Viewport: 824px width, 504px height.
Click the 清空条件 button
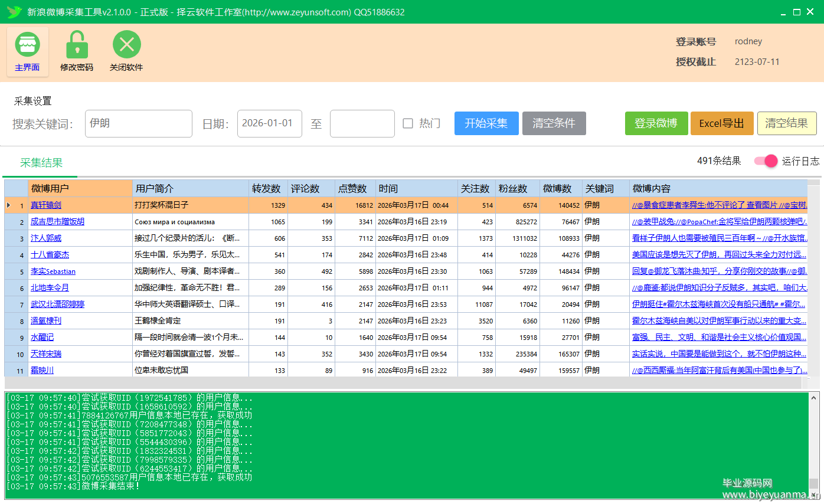(554, 123)
